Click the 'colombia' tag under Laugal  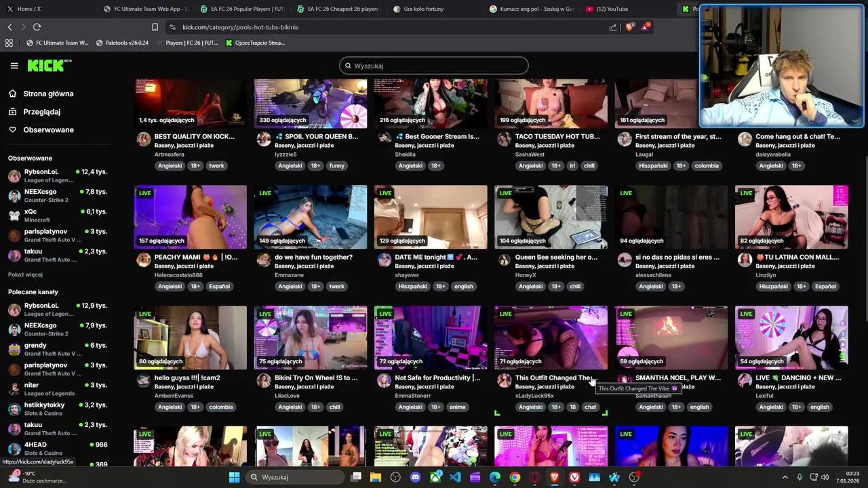tap(706, 165)
